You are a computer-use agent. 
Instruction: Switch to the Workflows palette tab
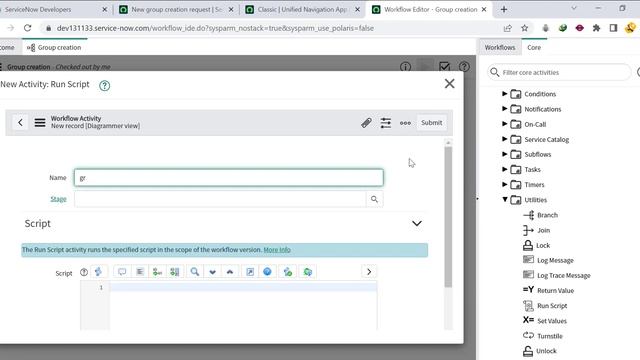coord(500,47)
